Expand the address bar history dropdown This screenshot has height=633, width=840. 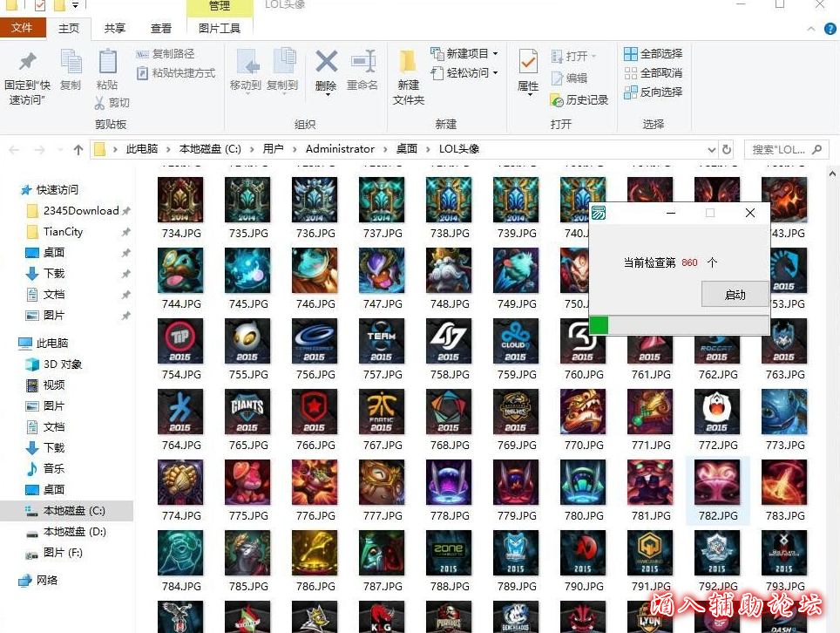tap(711, 150)
